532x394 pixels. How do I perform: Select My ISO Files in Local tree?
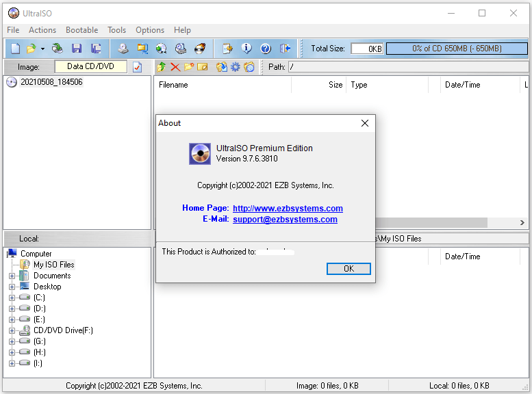pyautogui.click(x=53, y=265)
